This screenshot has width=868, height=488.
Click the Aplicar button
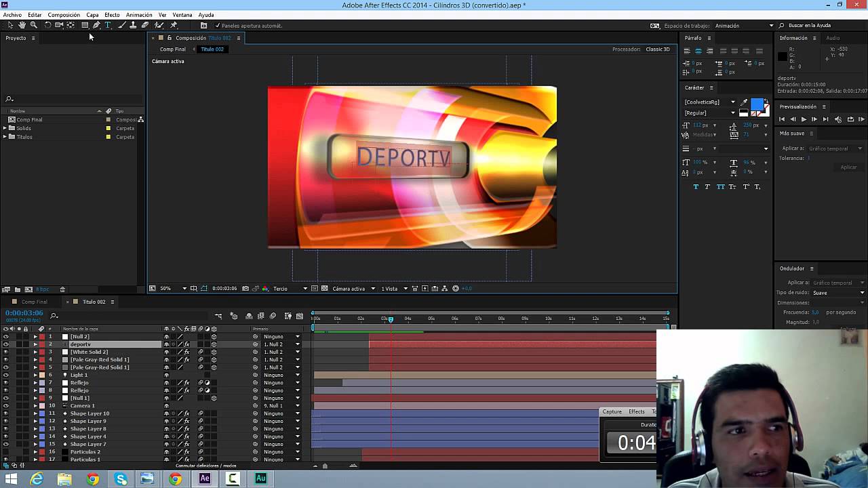(848, 167)
